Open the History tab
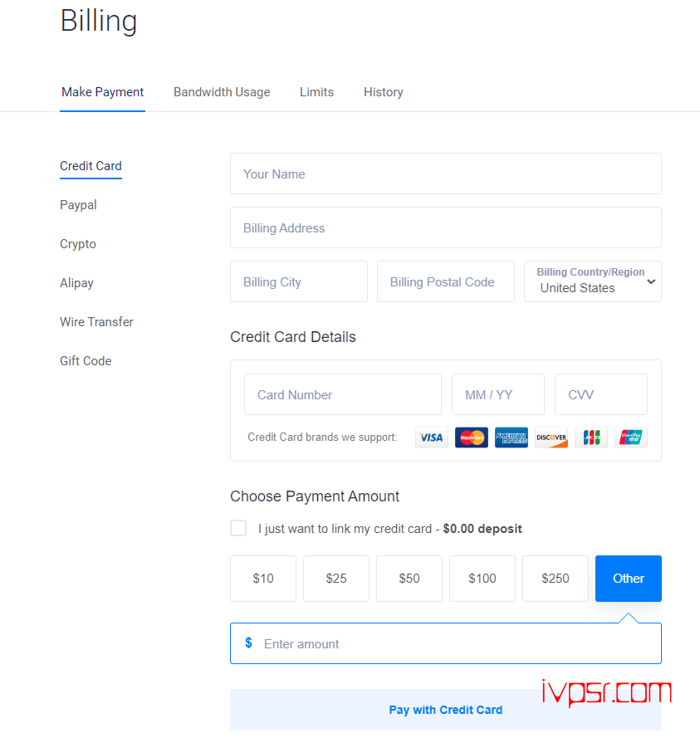This screenshot has width=700, height=738. [383, 92]
